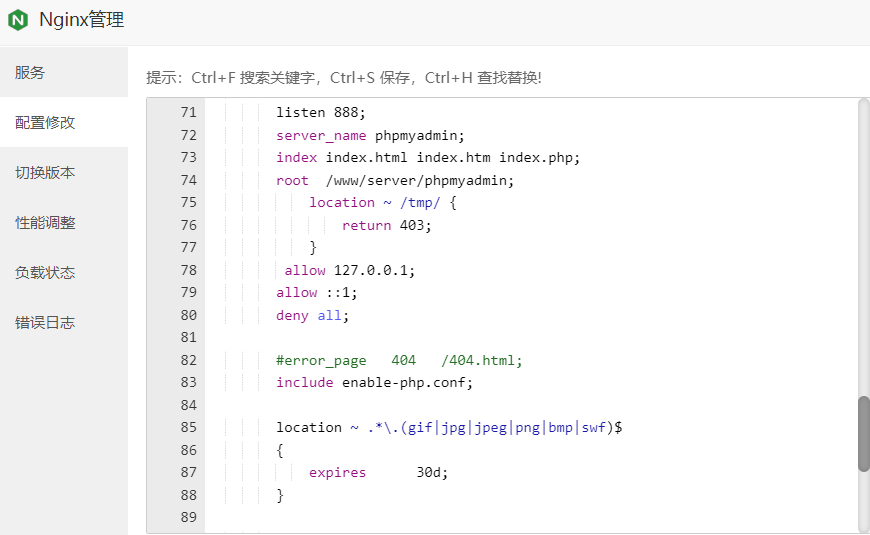870x535 pixels.
Task: Click the '#error_page 404 /404.html;' comment
Action: click(399, 360)
